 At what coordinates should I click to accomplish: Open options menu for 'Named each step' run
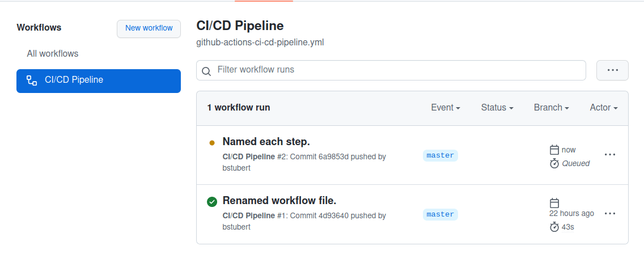point(610,154)
